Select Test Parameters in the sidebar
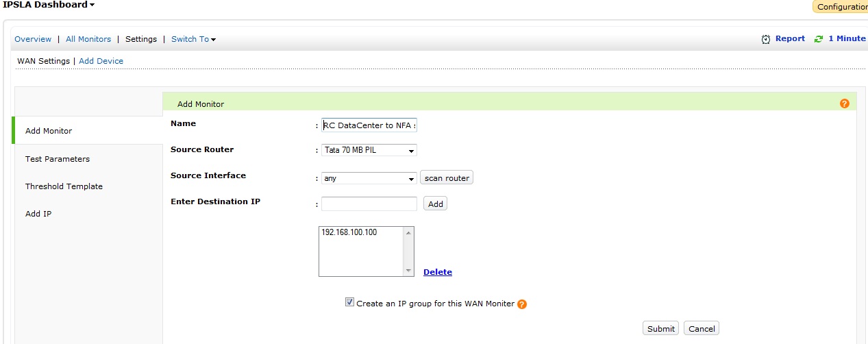Screen dimensions: 868x344 (x=58, y=159)
